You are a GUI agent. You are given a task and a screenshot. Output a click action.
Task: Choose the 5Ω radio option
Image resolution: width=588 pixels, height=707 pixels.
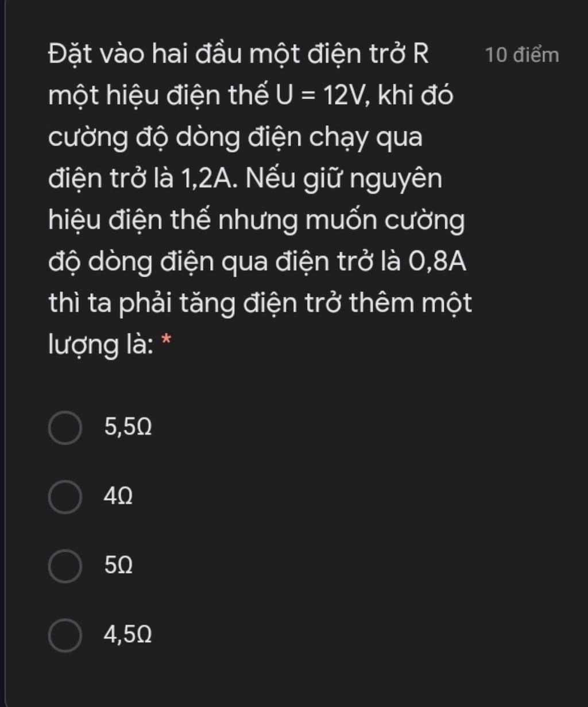pos(65,566)
